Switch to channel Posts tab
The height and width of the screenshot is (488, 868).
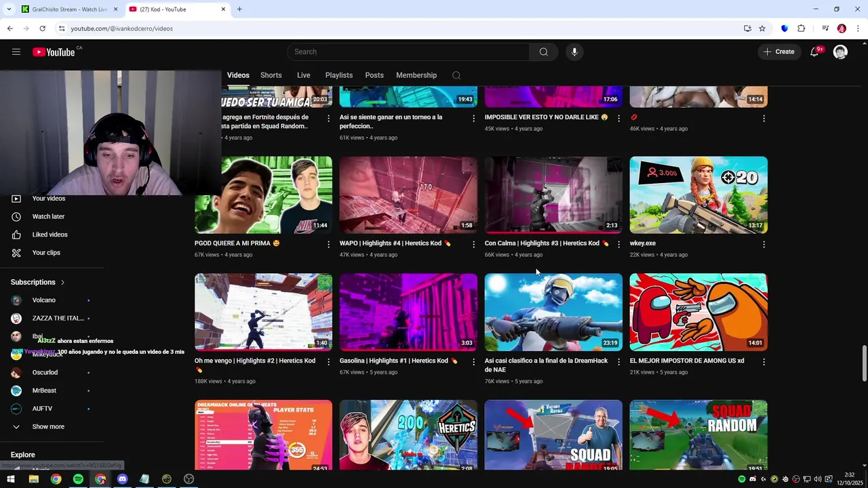tap(374, 75)
